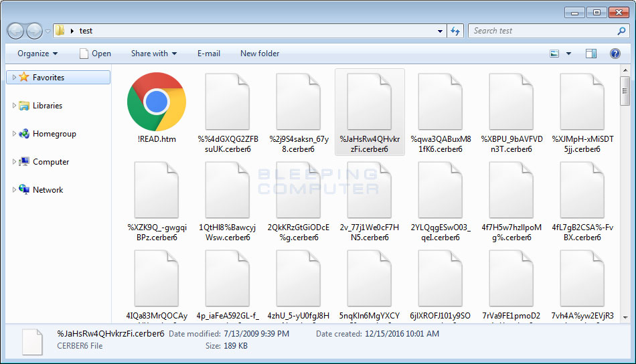
Task: Click the search magnifier icon
Action: pos(621,31)
